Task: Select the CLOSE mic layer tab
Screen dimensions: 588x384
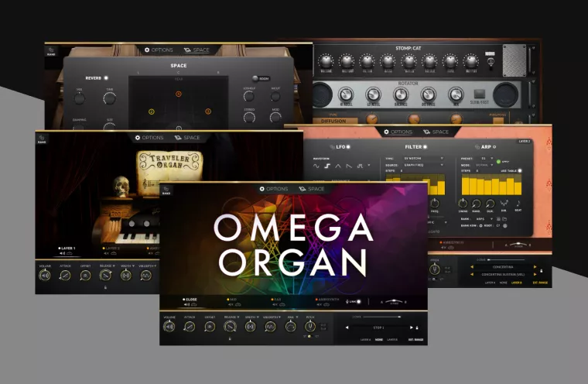Action: pos(190,299)
